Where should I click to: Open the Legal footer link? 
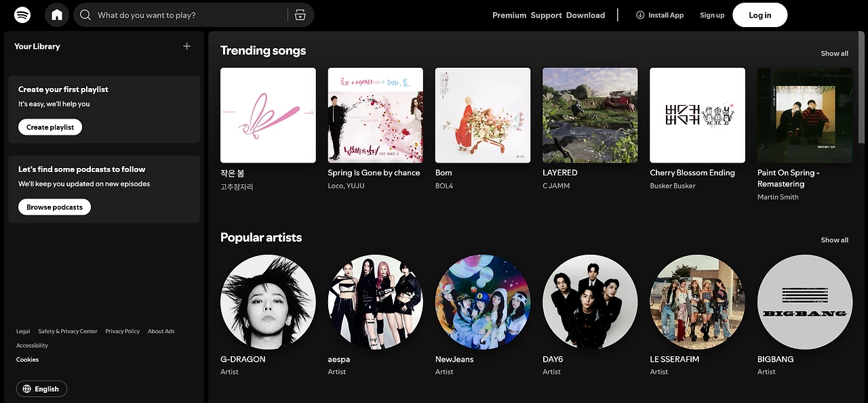[x=23, y=331]
